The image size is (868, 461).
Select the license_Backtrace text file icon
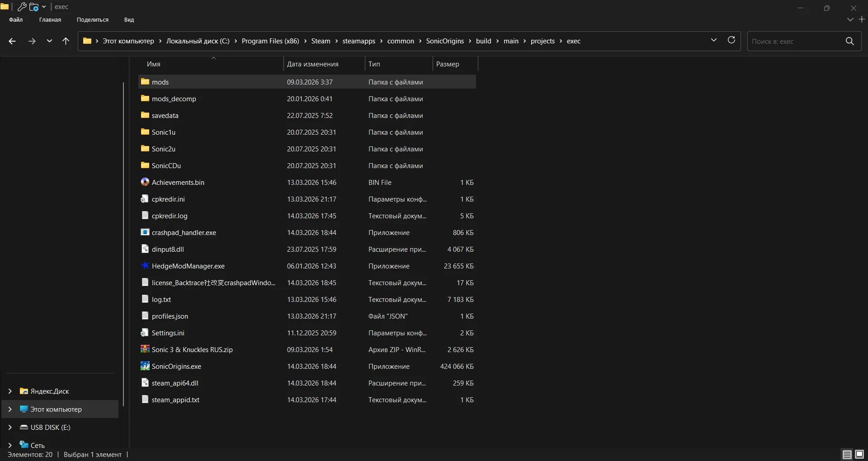tap(145, 282)
